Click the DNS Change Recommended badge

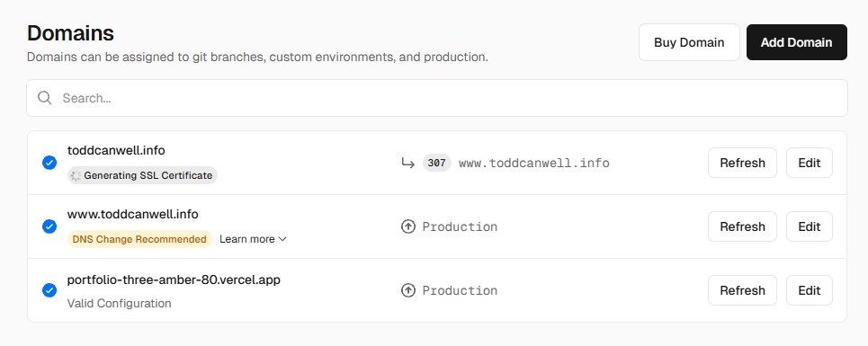[139, 239]
